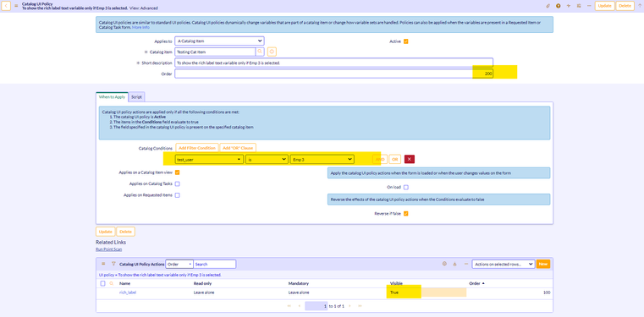The width and height of the screenshot is (644, 317).
Task: Go to the first page of the list
Action: click(x=289, y=306)
